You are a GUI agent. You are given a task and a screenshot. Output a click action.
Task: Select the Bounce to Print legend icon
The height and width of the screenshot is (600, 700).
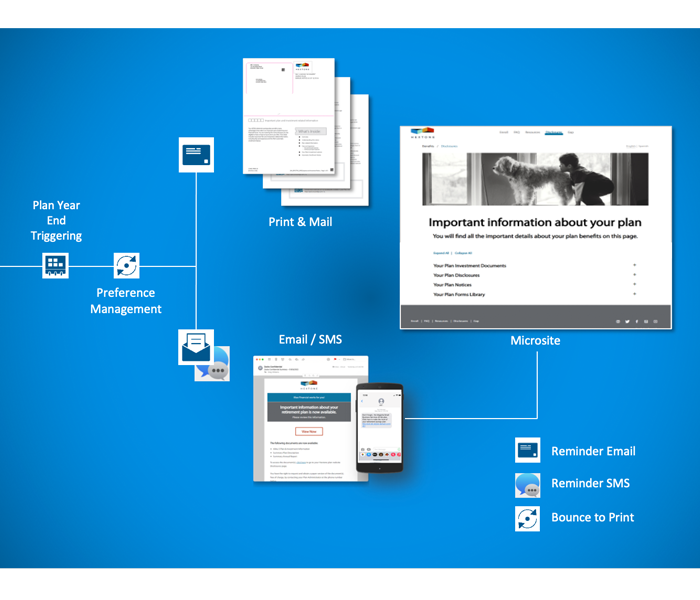click(527, 518)
